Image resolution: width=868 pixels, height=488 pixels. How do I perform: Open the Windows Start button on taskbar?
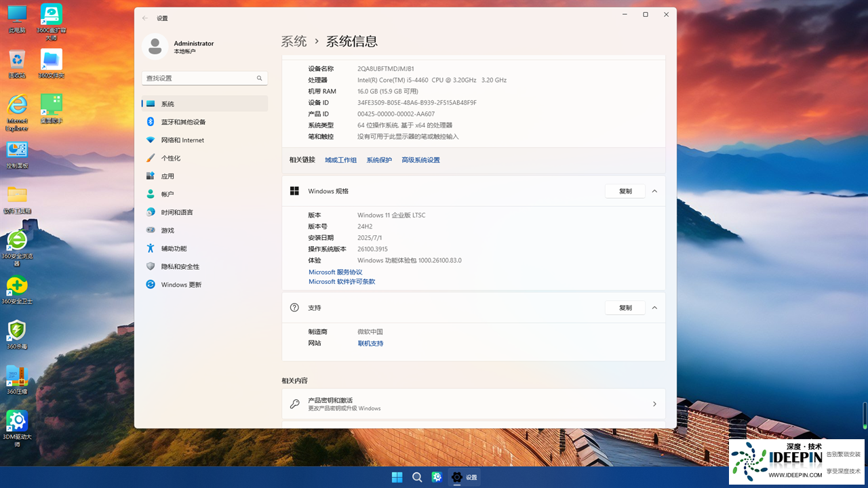pos(397,477)
